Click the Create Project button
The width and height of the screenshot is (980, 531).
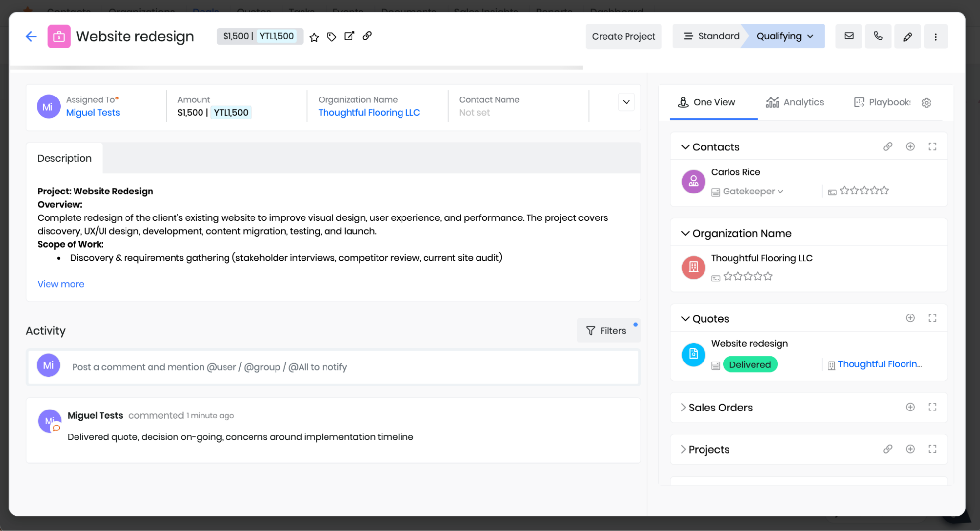point(623,36)
